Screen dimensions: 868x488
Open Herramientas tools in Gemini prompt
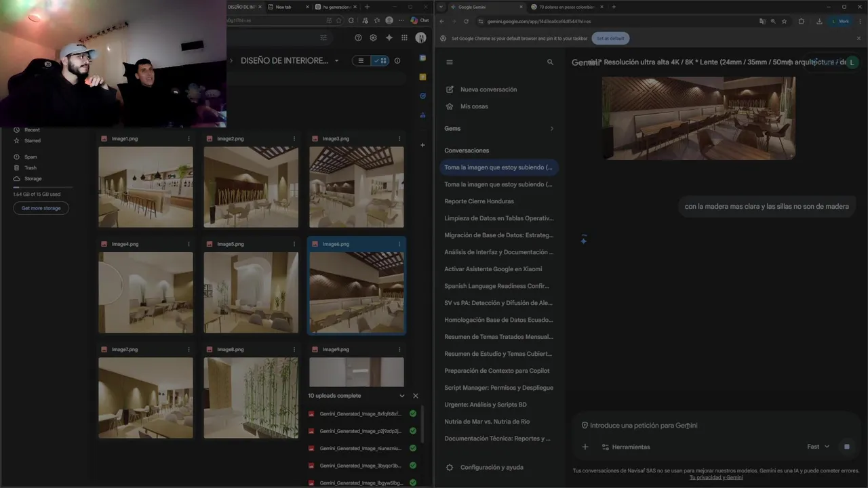pos(625,447)
